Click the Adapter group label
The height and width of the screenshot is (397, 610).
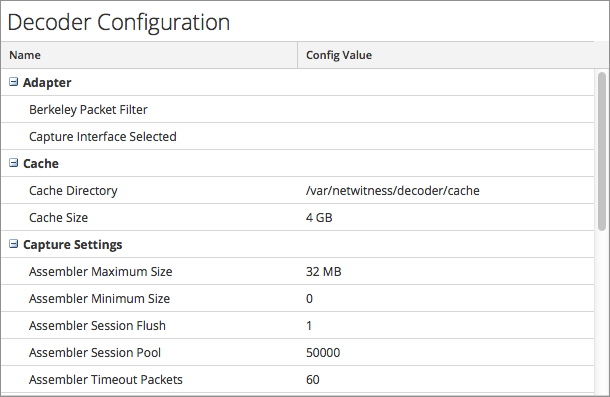(x=47, y=83)
